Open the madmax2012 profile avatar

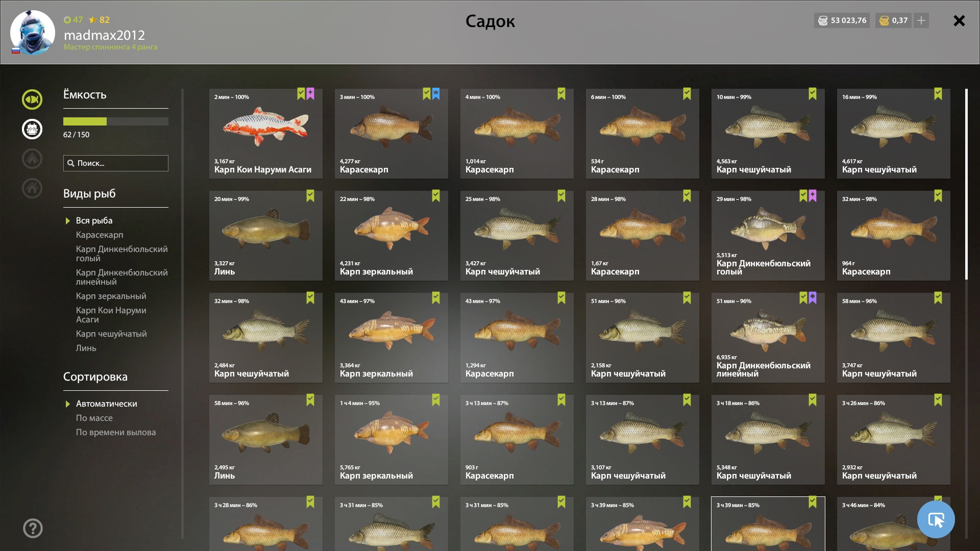pyautogui.click(x=32, y=33)
